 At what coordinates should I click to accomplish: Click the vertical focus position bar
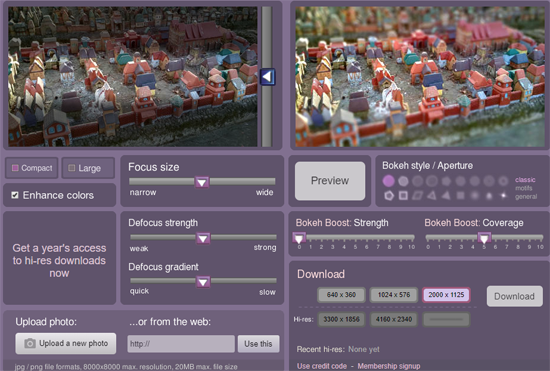coord(267,76)
